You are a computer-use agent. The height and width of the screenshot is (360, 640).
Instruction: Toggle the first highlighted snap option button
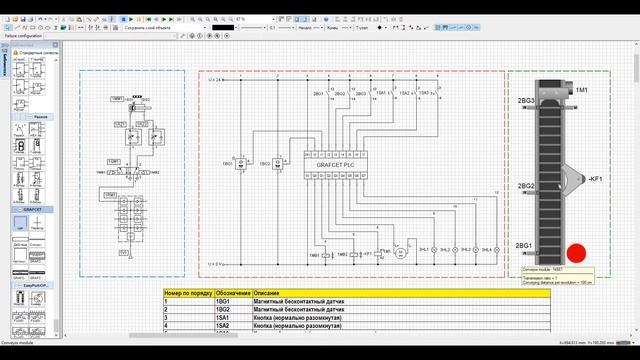coord(437,28)
